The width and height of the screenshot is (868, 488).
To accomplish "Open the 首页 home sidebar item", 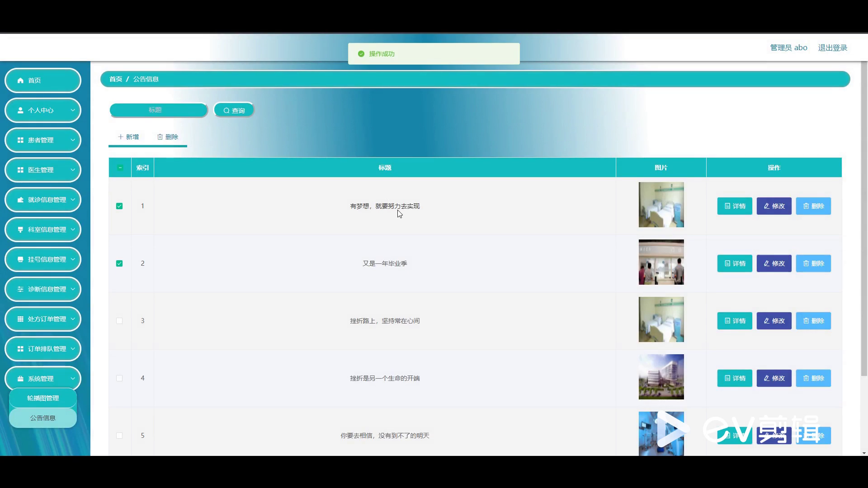I will tap(43, 80).
